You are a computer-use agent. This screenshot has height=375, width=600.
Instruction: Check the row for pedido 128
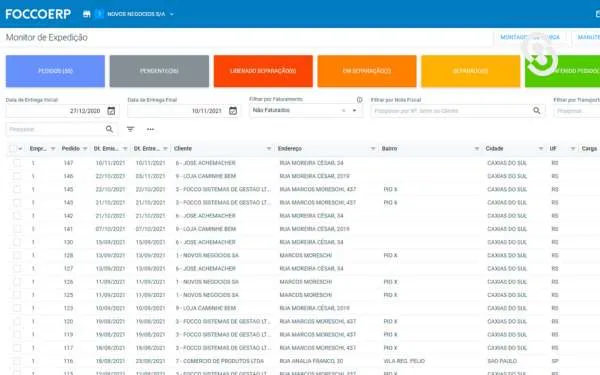17,255
